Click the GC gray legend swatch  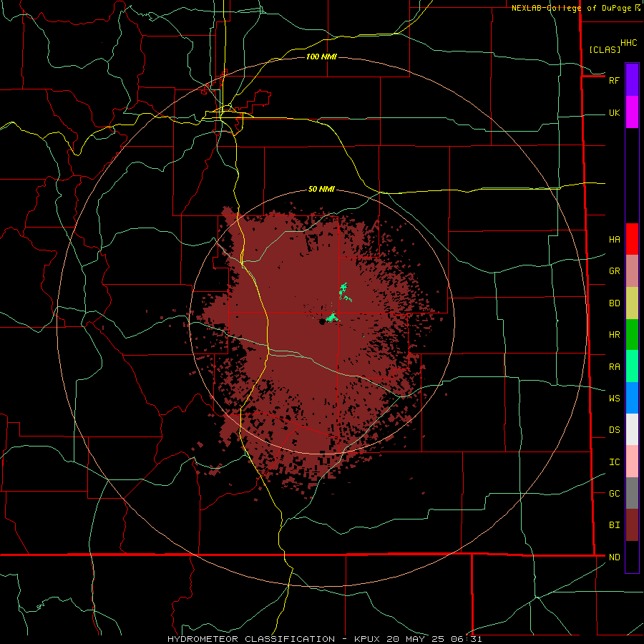point(632,493)
